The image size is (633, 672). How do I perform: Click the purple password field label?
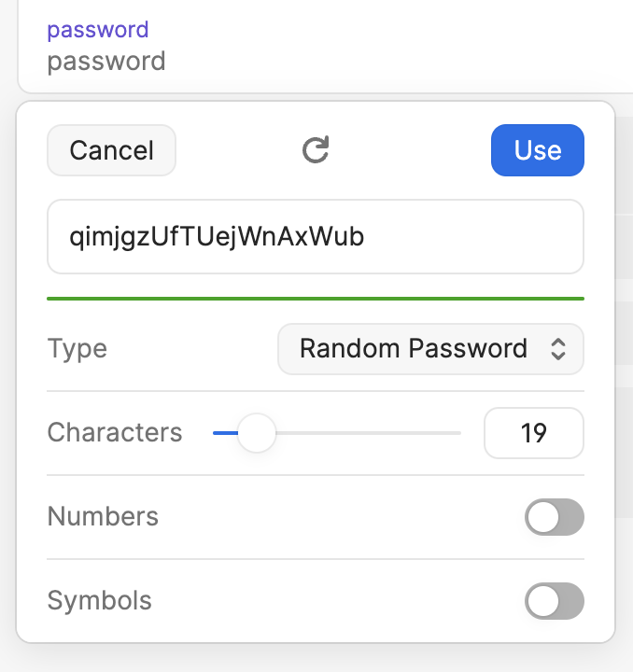click(98, 29)
